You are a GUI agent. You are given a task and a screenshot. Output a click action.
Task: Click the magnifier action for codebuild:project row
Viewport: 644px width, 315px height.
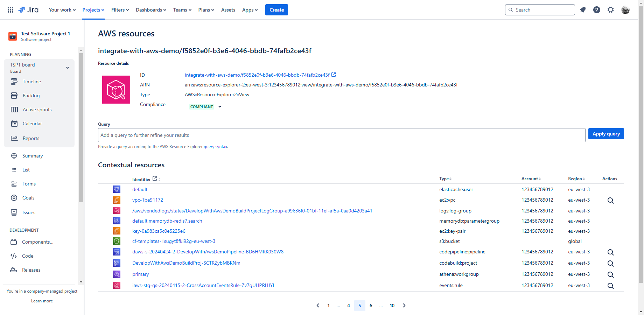point(611,264)
